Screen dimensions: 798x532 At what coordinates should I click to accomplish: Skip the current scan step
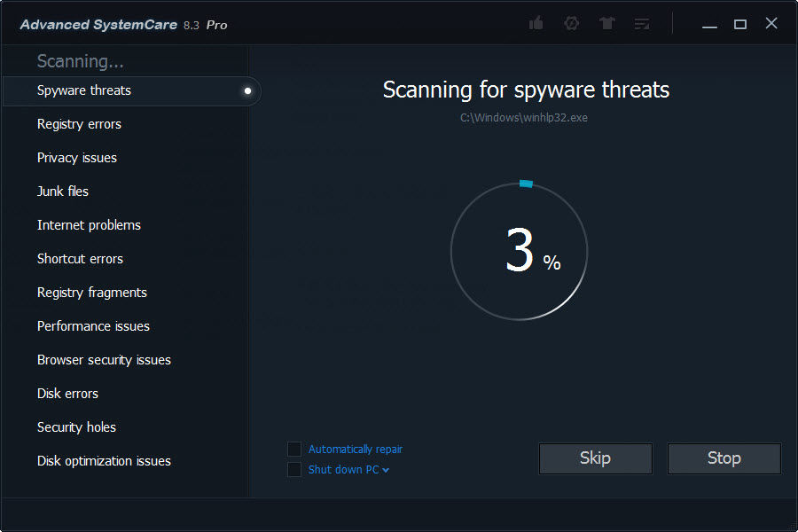pyautogui.click(x=596, y=458)
